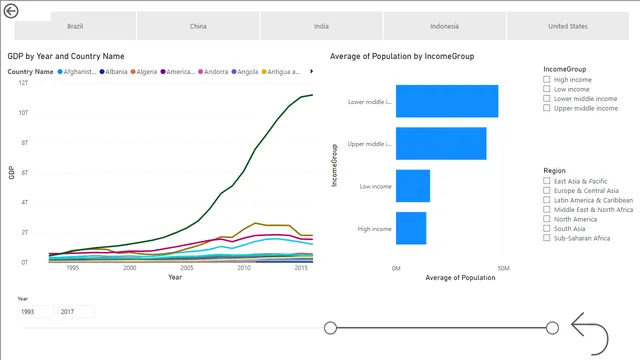Viewport: 640px width, 360px height.
Task: Select the China country button
Action: (198, 26)
